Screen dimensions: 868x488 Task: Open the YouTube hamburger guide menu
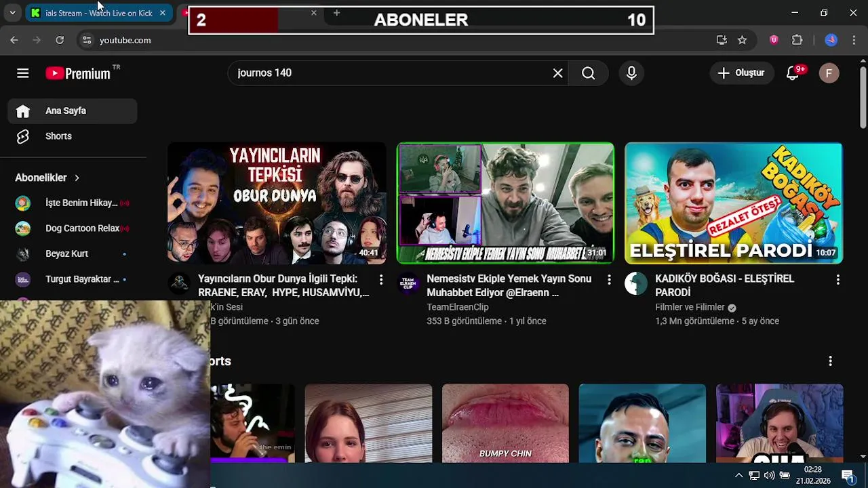pyautogui.click(x=23, y=73)
